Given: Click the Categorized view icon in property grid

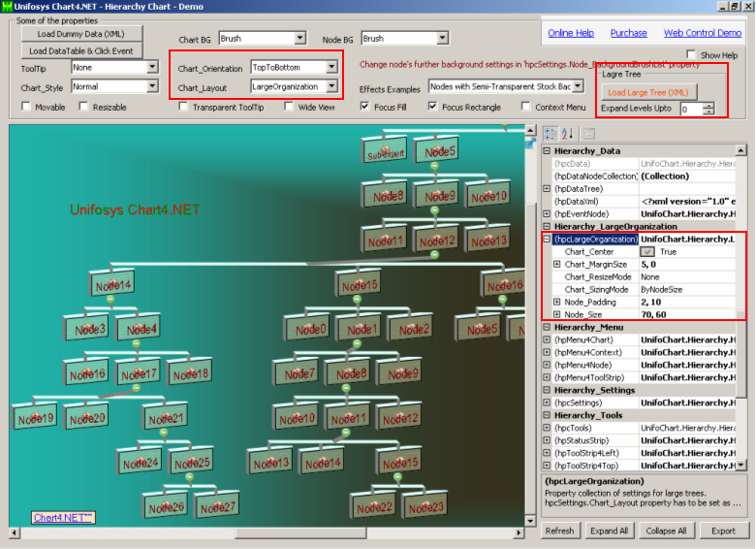Looking at the screenshot, I should tap(551, 133).
